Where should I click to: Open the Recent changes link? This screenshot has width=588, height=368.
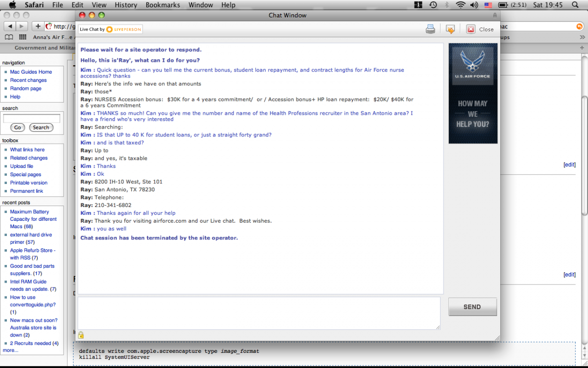click(28, 80)
